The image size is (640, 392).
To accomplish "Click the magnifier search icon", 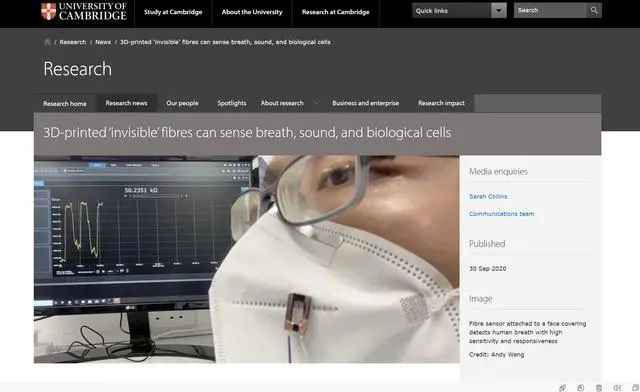I will coord(594,11).
